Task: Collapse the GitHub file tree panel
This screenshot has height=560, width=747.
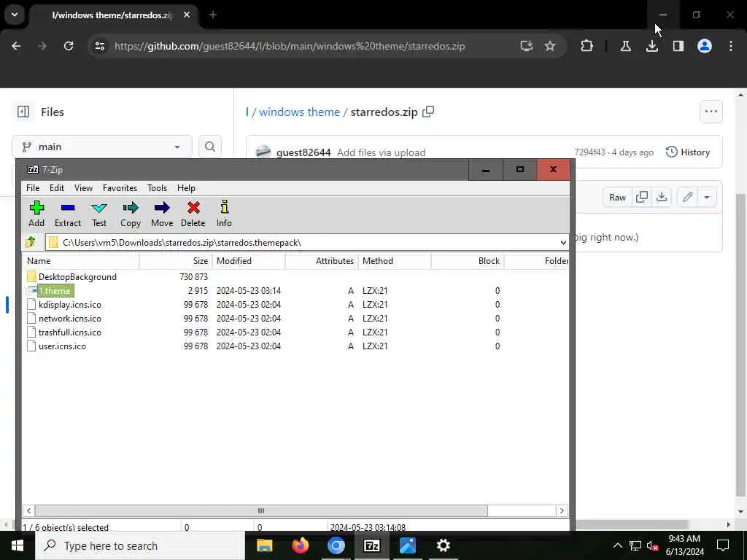Action: point(23,112)
